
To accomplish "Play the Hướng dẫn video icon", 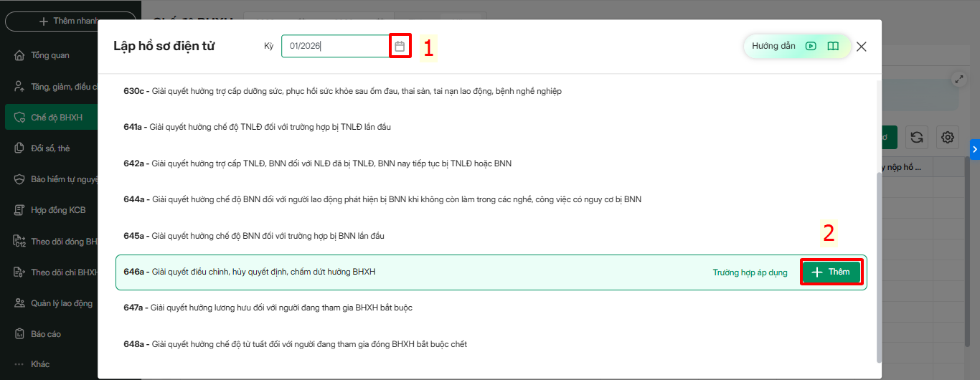I will pos(811,46).
